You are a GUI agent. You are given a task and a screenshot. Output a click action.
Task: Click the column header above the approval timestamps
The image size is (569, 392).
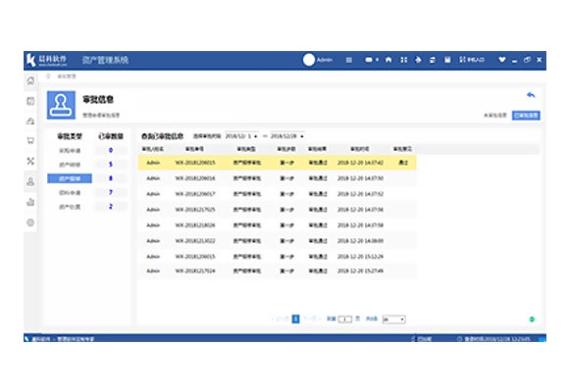[x=360, y=149]
